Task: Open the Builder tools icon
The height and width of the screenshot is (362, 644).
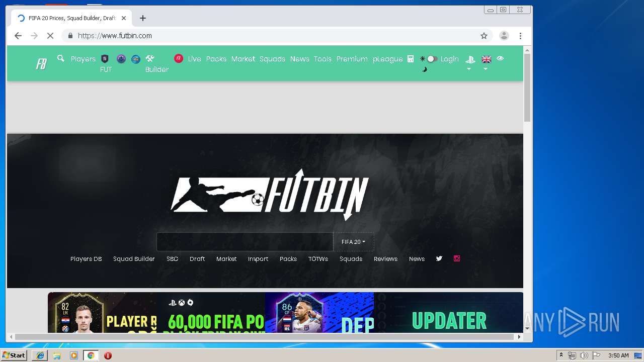Action: coord(150,59)
